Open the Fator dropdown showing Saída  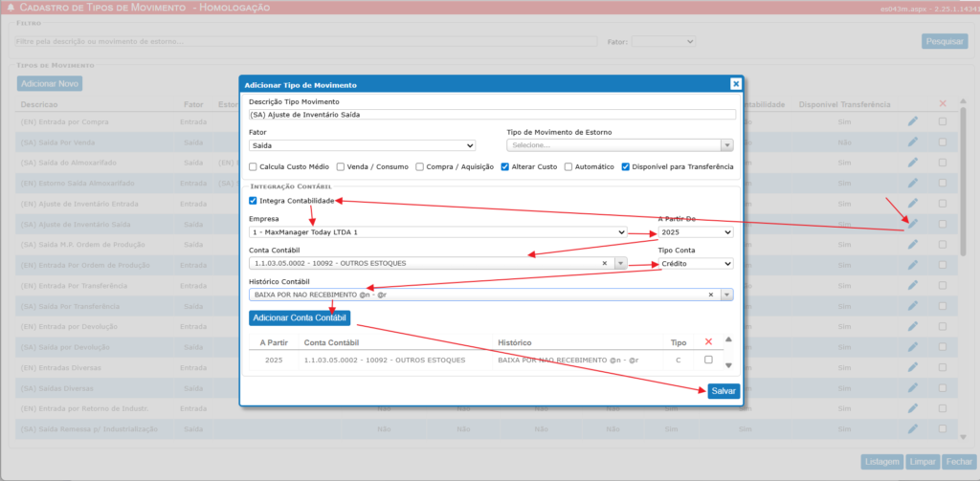362,145
